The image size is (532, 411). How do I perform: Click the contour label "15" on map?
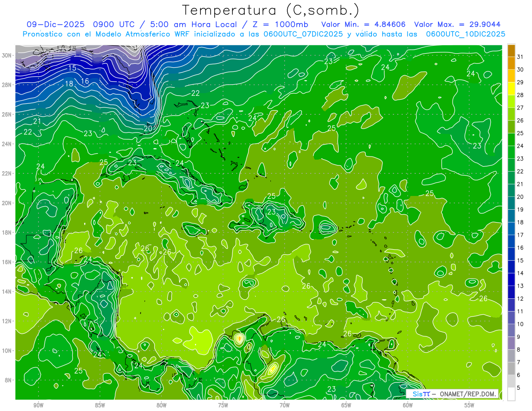(x=72, y=68)
